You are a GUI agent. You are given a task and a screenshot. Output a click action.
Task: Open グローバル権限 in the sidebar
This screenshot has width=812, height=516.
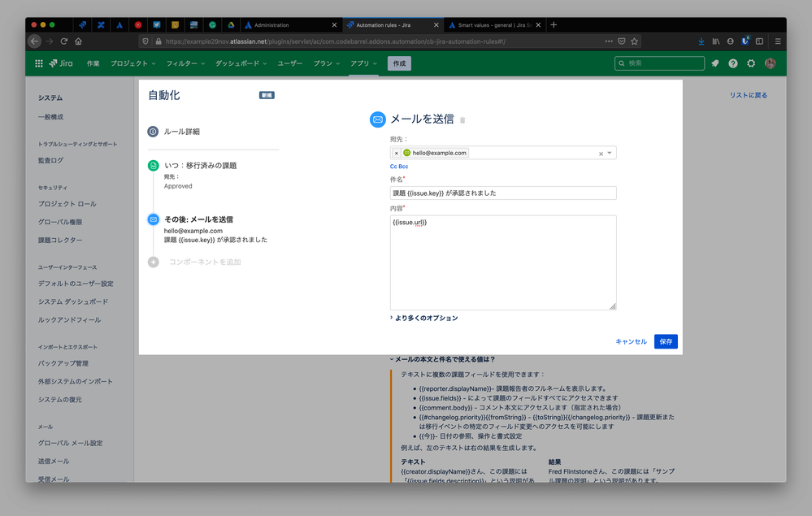(60, 222)
